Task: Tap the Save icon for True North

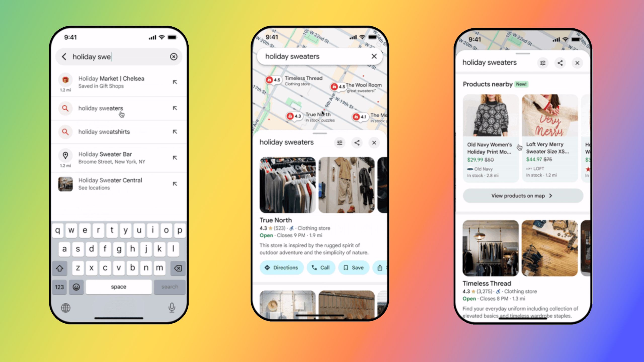Action: 353,267
